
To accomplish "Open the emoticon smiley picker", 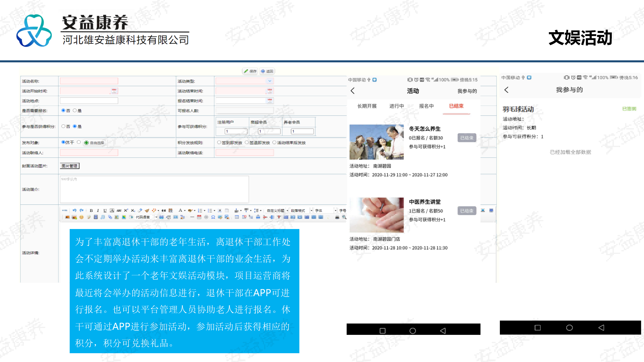I will click(81, 217).
